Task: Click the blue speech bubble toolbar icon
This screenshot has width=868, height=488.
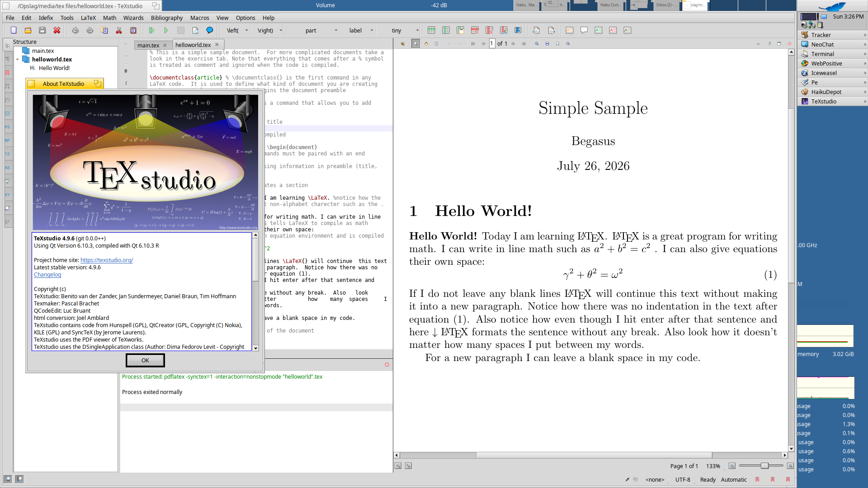Action: click(210, 30)
